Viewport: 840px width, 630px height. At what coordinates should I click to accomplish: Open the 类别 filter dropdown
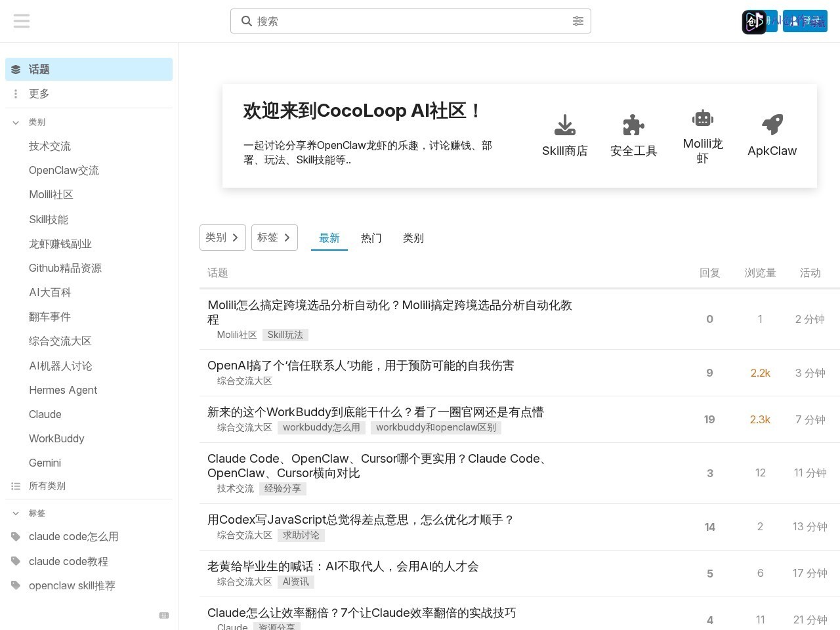(x=222, y=238)
